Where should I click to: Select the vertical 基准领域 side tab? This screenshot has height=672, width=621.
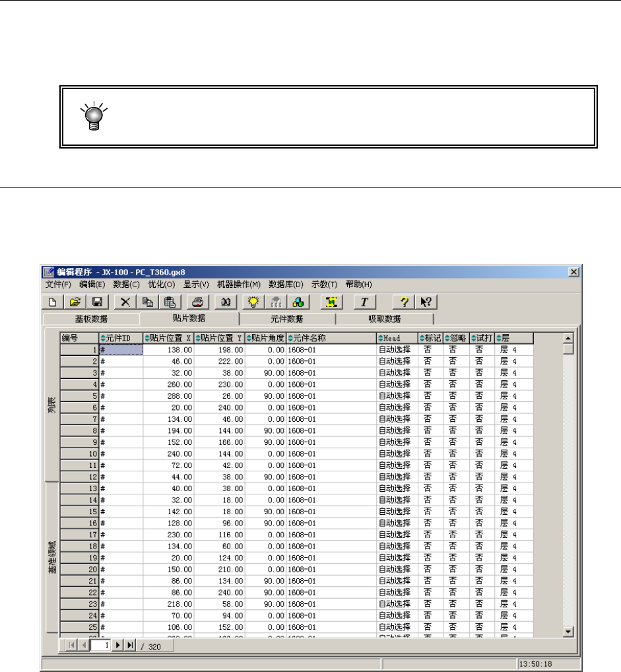(52, 557)
